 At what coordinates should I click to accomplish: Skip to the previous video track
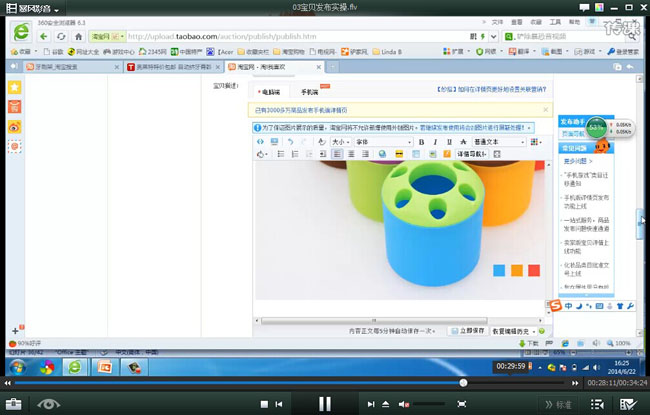pos(279,404)
